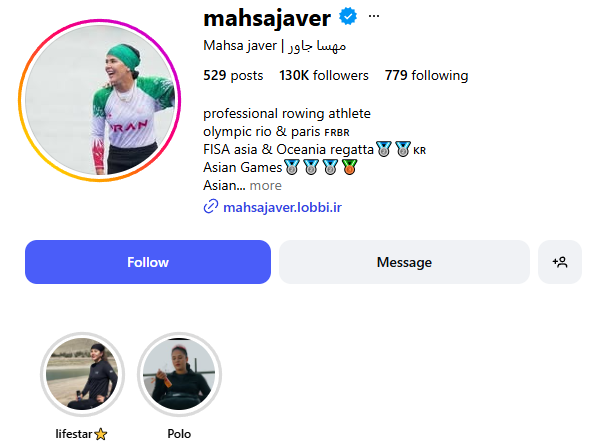View the 779 following list
594x444 pixels.
[x=427, y=75]
